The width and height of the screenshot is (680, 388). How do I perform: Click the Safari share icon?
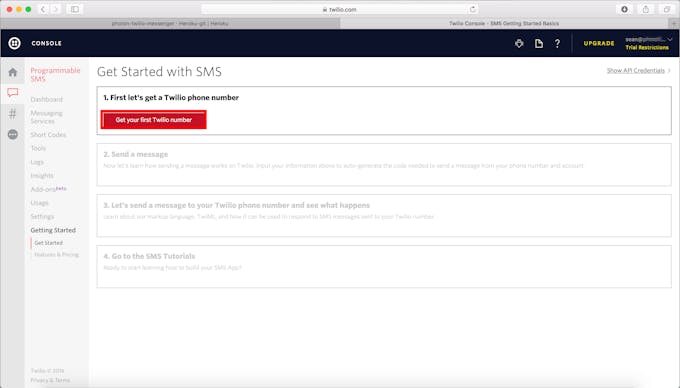pos(646,9)
